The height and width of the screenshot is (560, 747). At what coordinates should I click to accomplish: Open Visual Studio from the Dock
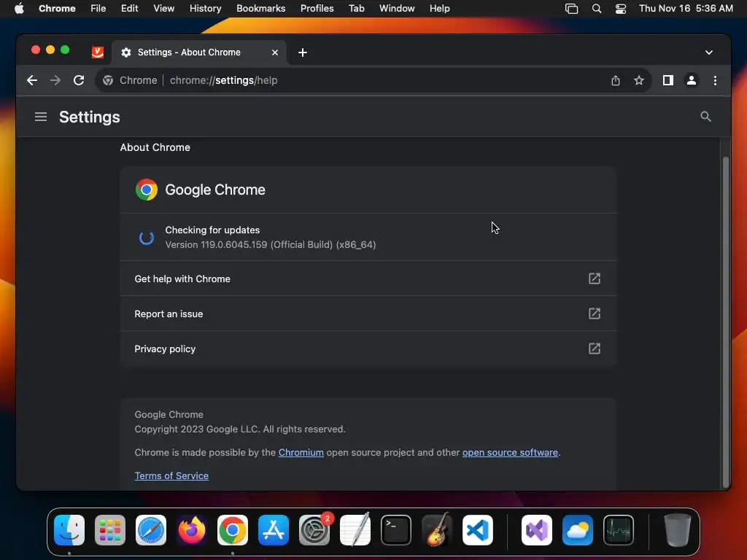(537, 530)
